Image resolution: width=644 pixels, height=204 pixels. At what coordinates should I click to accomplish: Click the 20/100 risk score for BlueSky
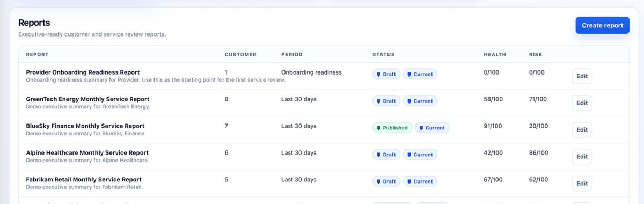pyautogui.click(x=538, y=126)
